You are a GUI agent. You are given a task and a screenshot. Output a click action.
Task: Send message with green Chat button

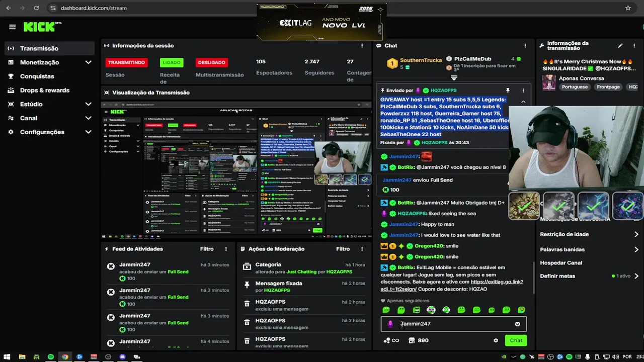coord(516,340)
